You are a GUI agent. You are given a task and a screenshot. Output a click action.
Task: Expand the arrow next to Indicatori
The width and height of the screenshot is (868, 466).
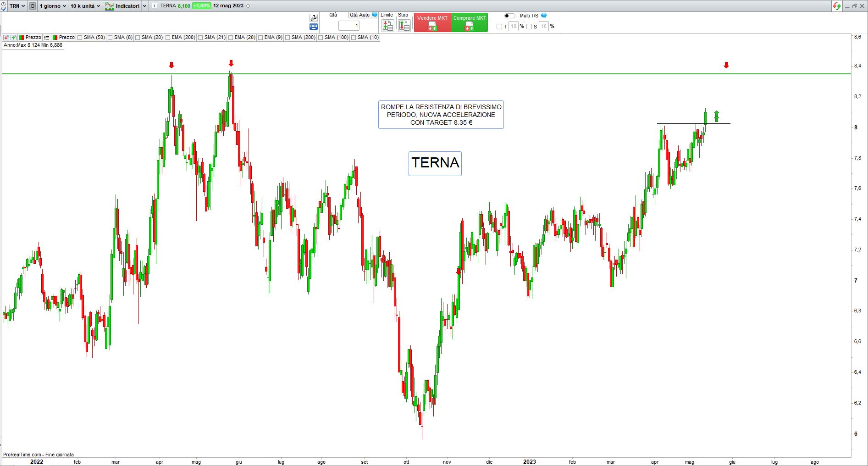(x=144, y=6)
